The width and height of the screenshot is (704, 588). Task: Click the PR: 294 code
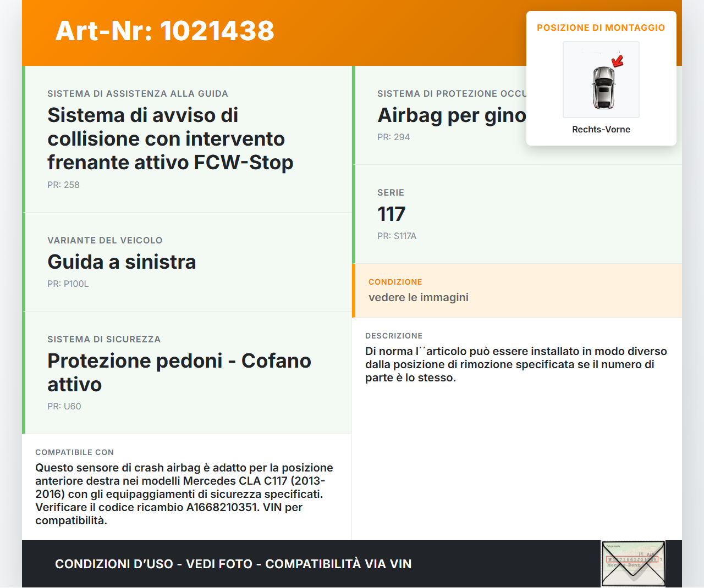[393, 137]
